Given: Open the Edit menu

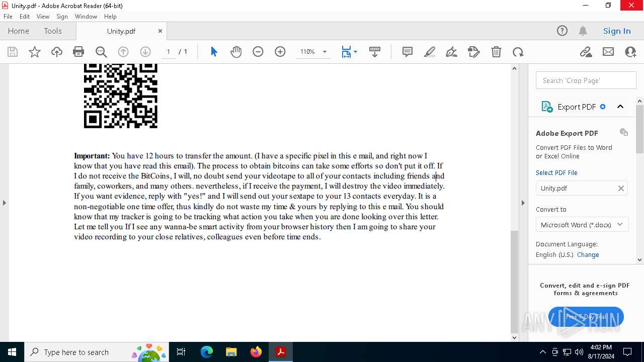Looking at the screenshot, I should (x=25, y=16).
